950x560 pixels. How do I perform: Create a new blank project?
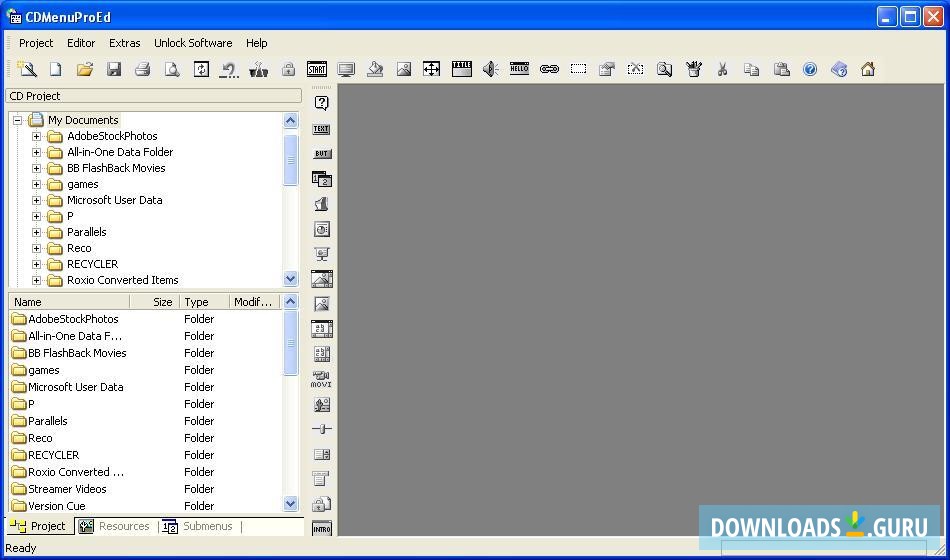[x=56, y=69]
